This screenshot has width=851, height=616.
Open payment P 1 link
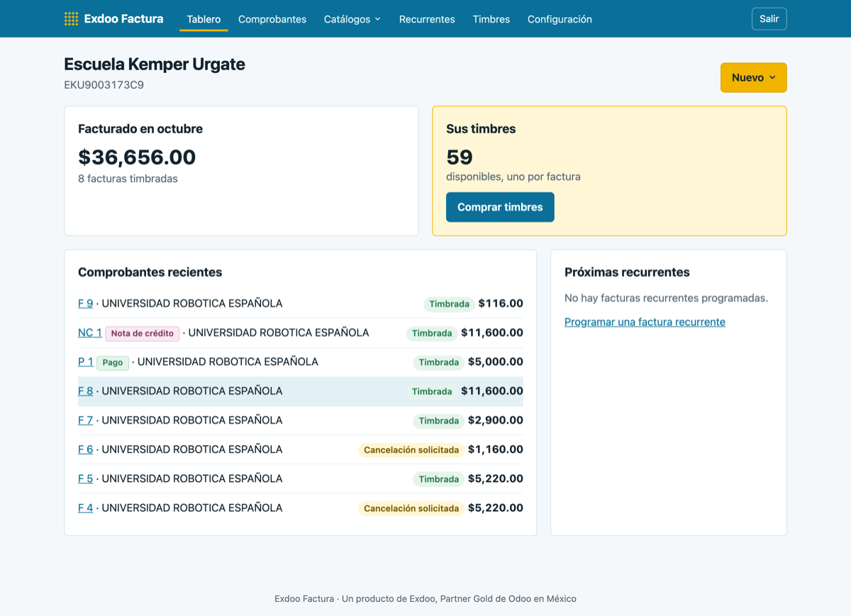(x=85, y=362)
